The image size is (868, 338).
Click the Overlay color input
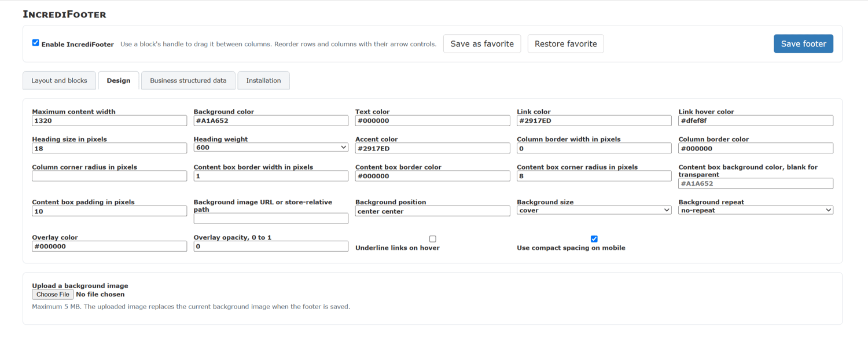(109, 247)
